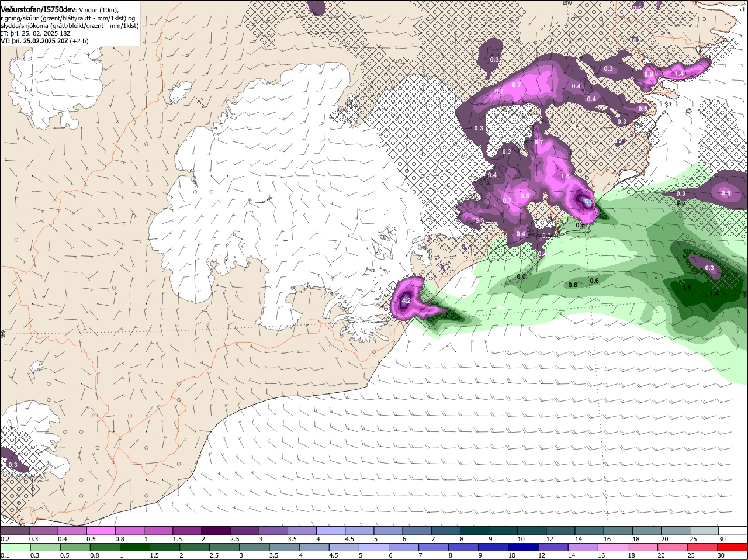
Task: Pick the rain-scale swatch starting at 2.5
Action: tap(224, 547)
